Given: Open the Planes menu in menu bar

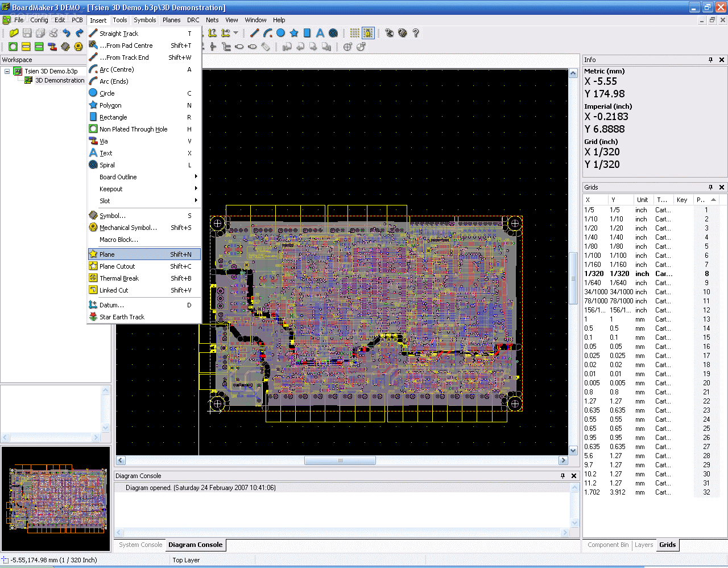Looking at the screenshot, I should [171, 20].
